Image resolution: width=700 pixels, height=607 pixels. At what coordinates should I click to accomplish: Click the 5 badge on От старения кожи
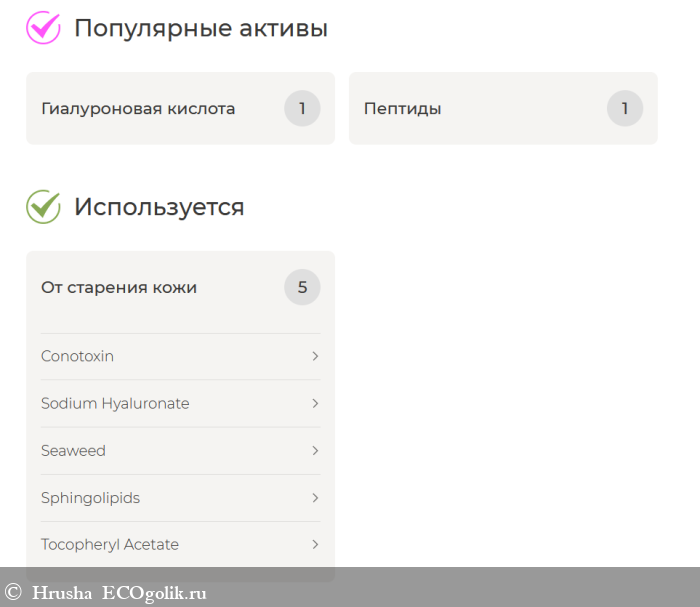coord(302,288)
